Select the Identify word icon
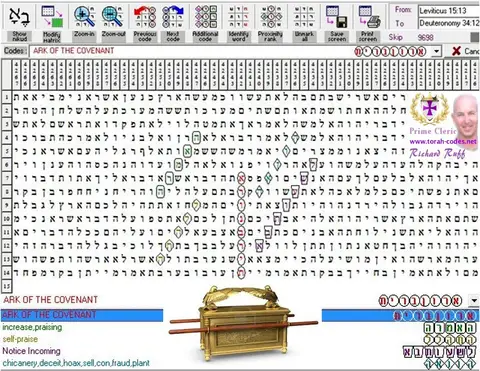Screen dimensions: 480x371 (239, 16)
